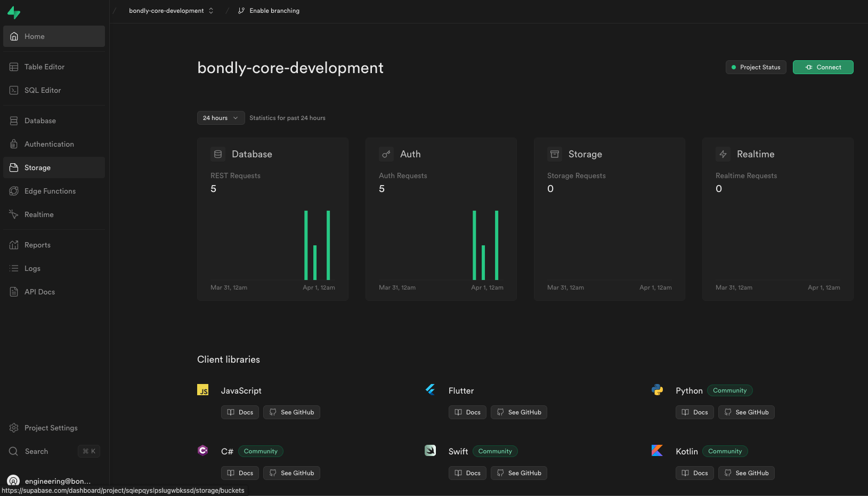This screenshot has height=496, width=868.
Task: Click the Flutter library icon
Action: point(431,390)
